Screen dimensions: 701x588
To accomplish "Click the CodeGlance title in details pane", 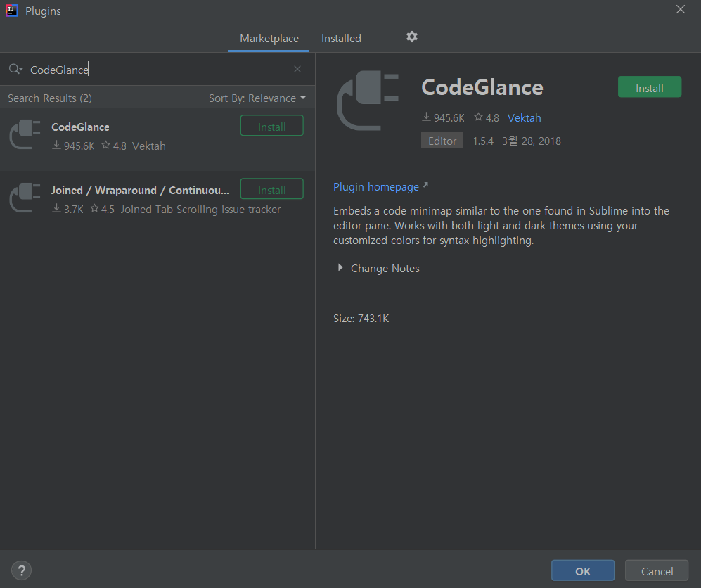I will [x=482, y=87].
